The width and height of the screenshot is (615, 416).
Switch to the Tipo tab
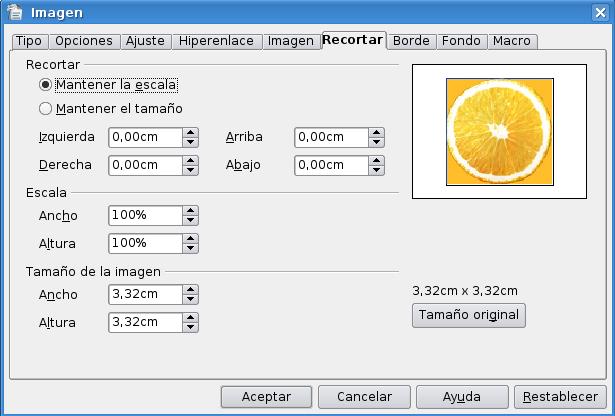pos(29,41)
